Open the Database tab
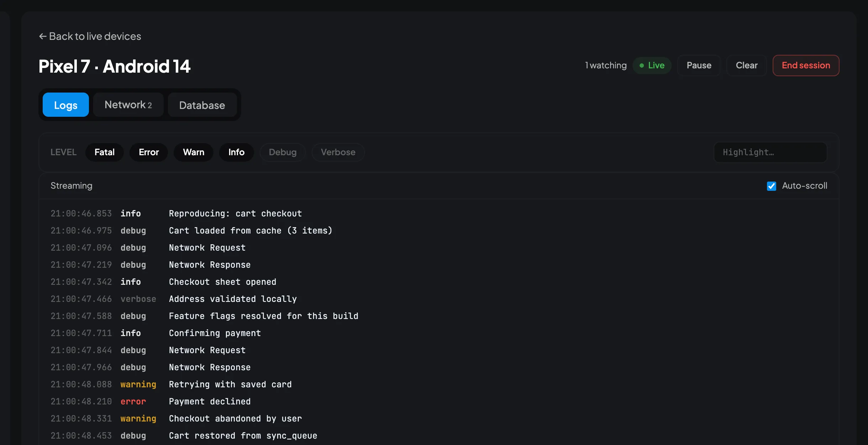Screen dimensions: 868x445 202,105
